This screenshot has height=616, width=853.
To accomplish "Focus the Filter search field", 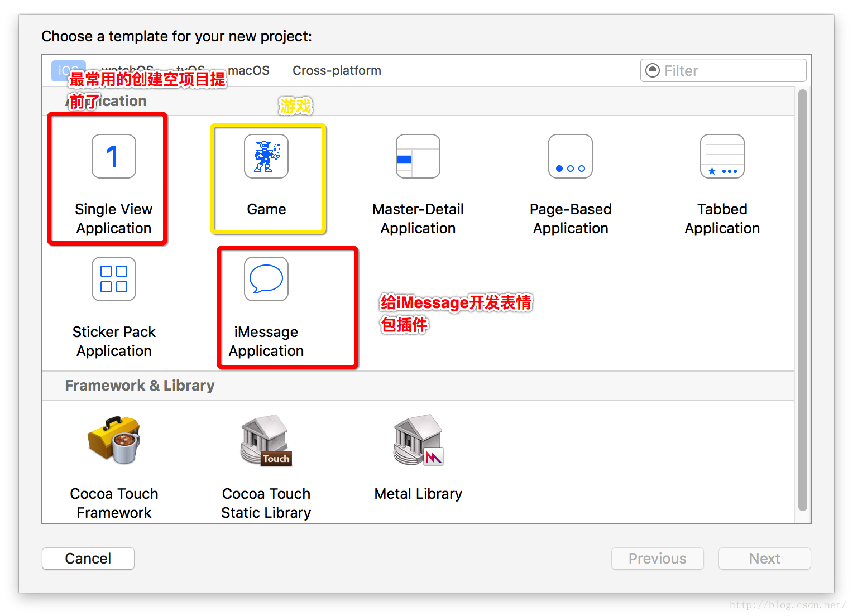I will coord(723,70).
